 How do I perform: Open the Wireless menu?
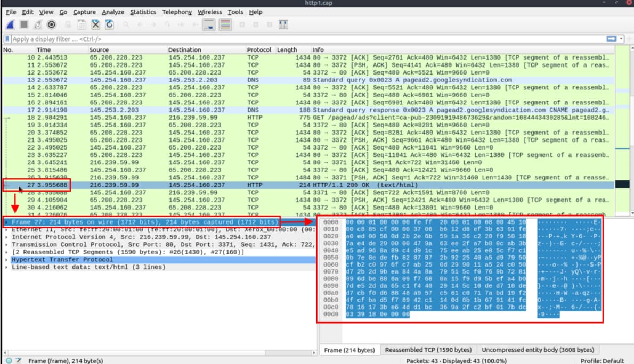(x=209, y=12)
